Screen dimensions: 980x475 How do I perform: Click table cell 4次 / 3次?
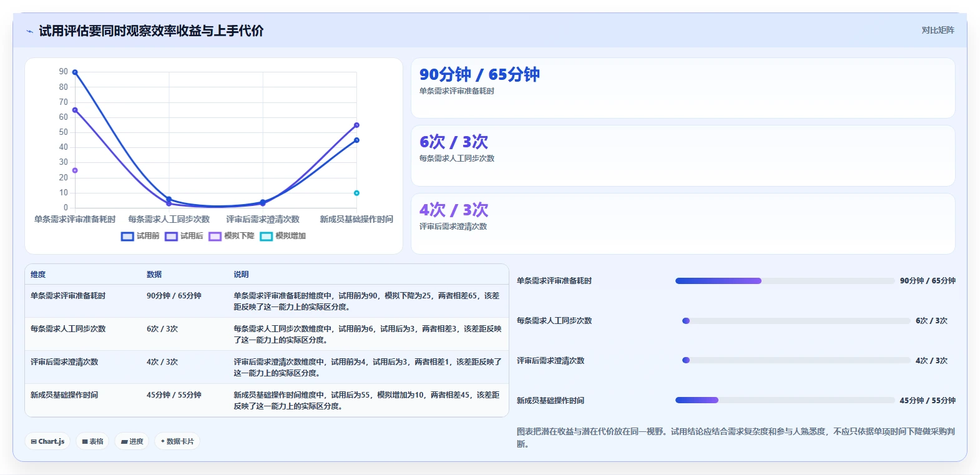(162, 362)
